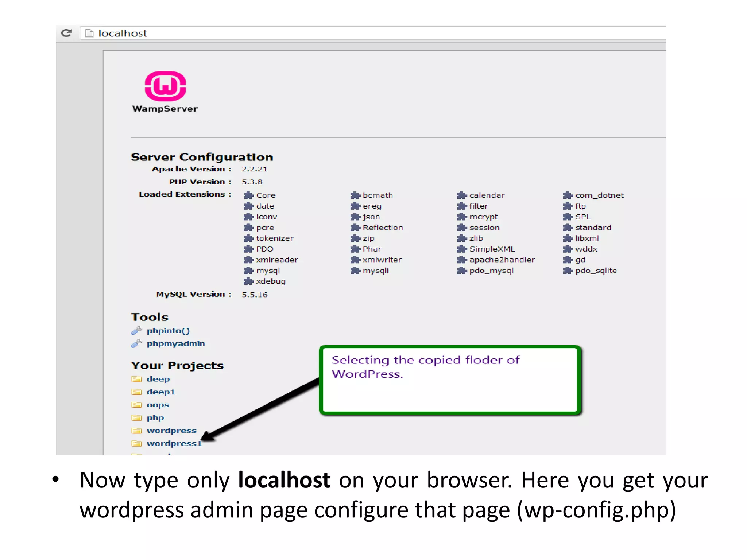Click Apache version value 2.2.21
This screenshot has width=747, height=560.
point(255,169)
